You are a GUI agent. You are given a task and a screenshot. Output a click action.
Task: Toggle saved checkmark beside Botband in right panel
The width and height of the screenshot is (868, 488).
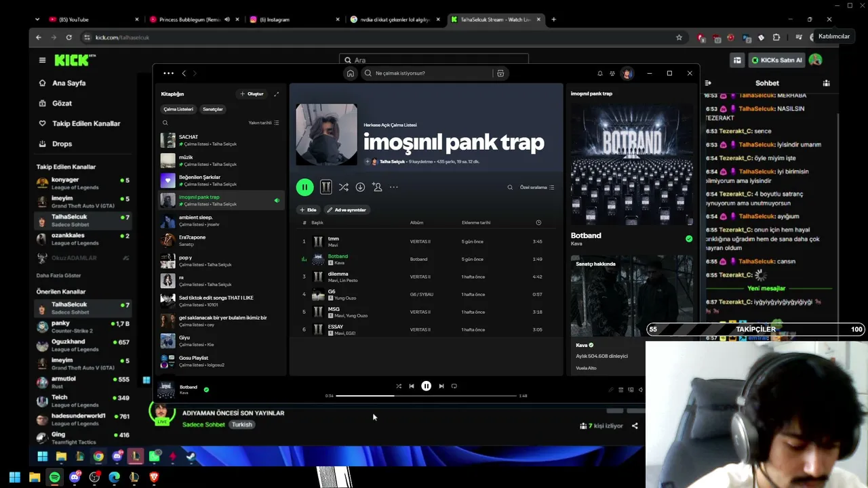coord(689,239)
